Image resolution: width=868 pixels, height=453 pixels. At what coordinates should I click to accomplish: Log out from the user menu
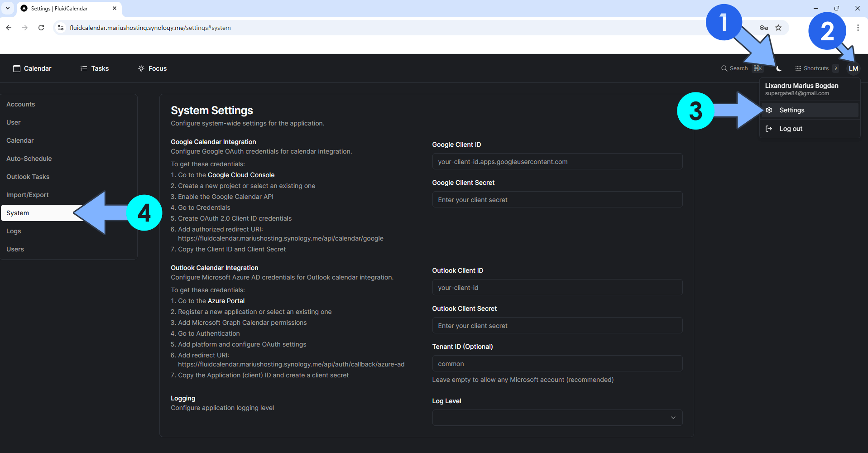coord(810,129)
